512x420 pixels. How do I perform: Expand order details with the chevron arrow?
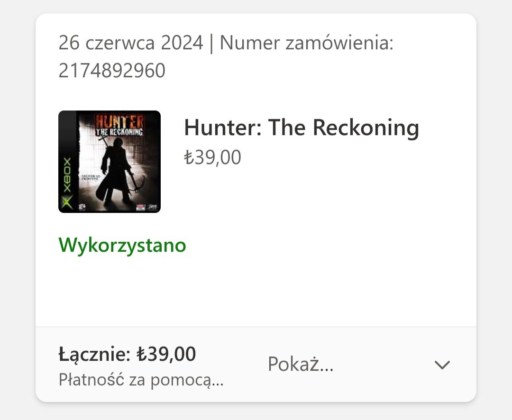tap(442, 365)
